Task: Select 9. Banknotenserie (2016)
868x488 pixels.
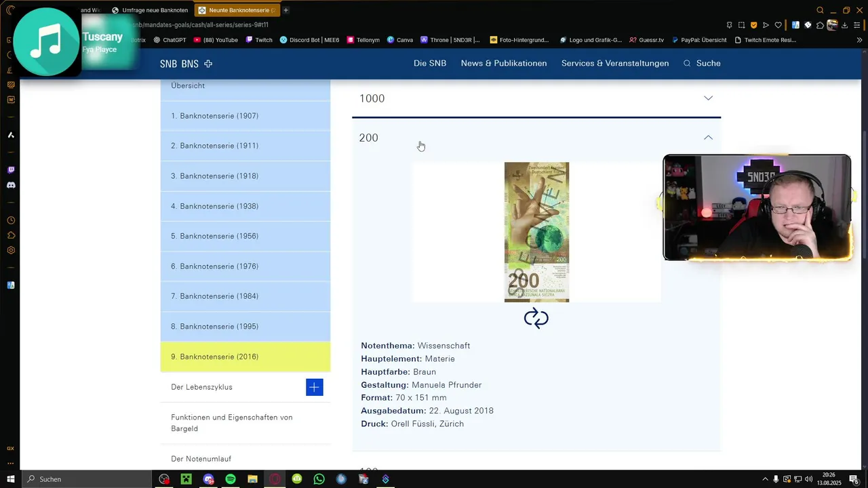Action: click(245, 357)
